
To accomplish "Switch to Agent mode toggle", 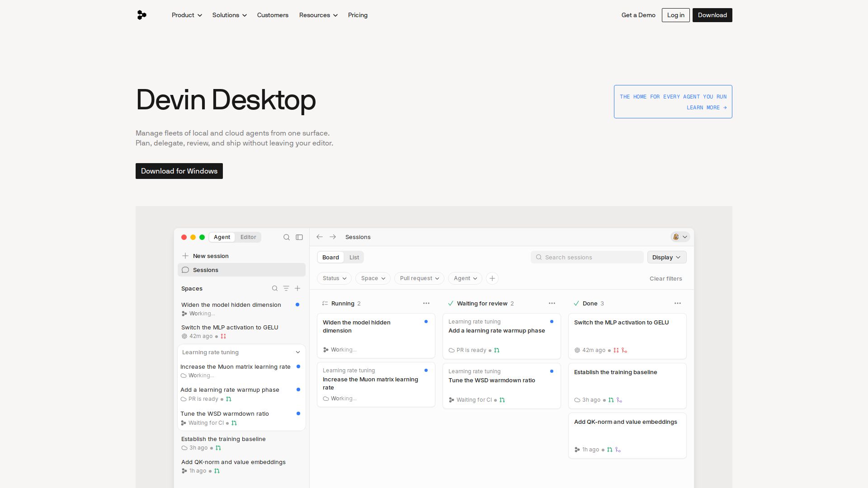I will click(x=222, y=237).
